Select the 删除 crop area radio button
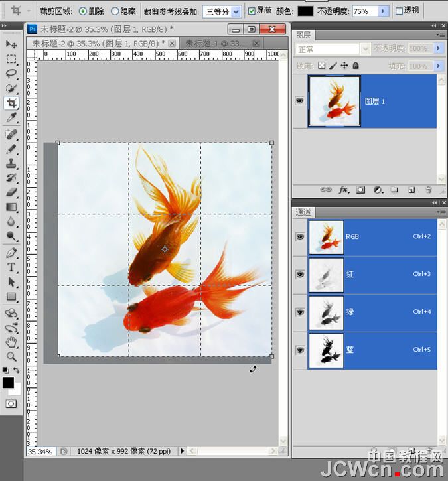The width and height of the screenshot is (448, 481). pyautogui.click(x=82, y=11)
